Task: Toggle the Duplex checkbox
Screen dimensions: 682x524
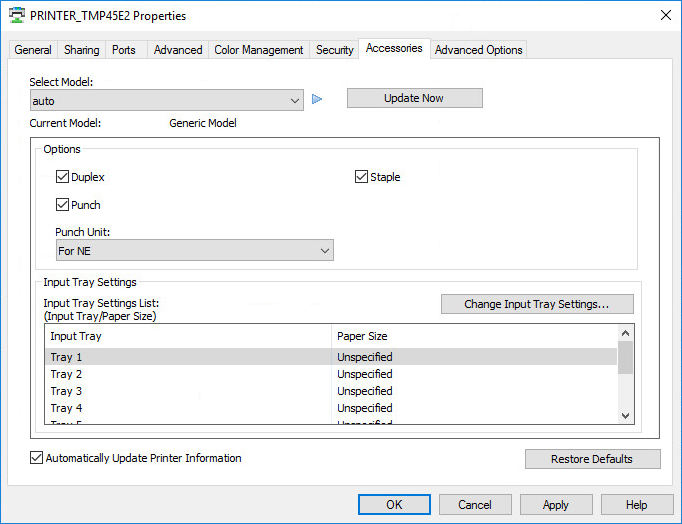Action: (x=63, y=177)
